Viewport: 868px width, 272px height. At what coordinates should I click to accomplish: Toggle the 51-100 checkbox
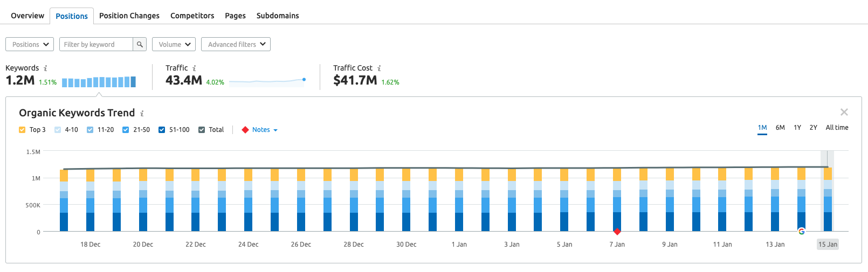point(162,130)
